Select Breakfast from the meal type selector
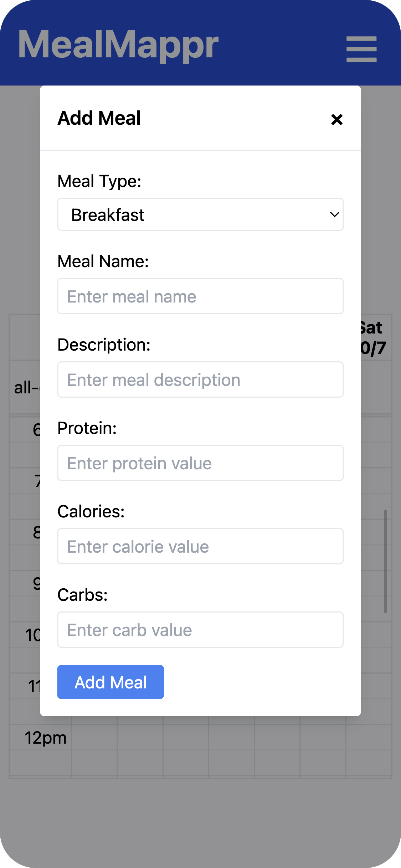This screenshot has height=868, width=401. pyautogui.click(x=200, y=215)
